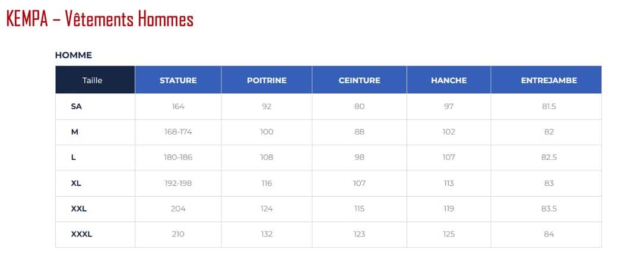Click the Taille header cell

(96, 80)
